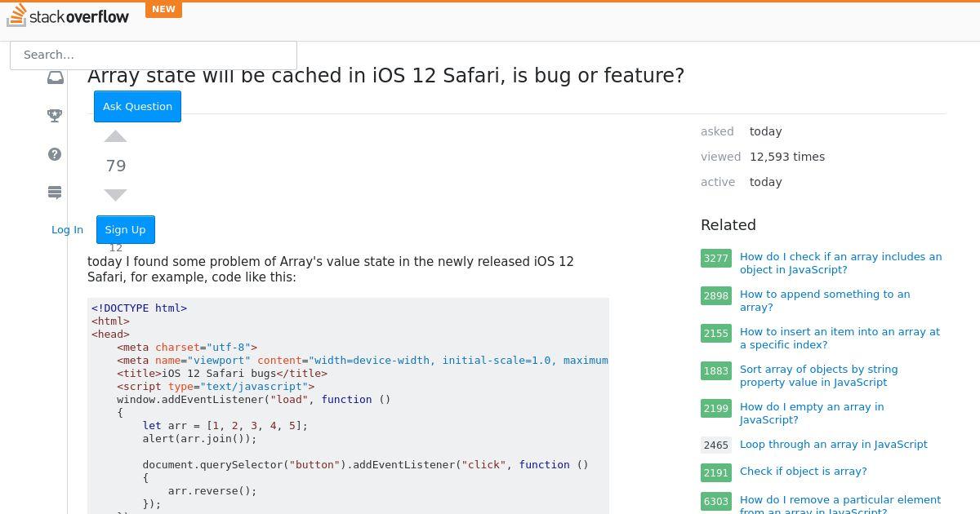Click the 2465 score badge

coord(716,445)
